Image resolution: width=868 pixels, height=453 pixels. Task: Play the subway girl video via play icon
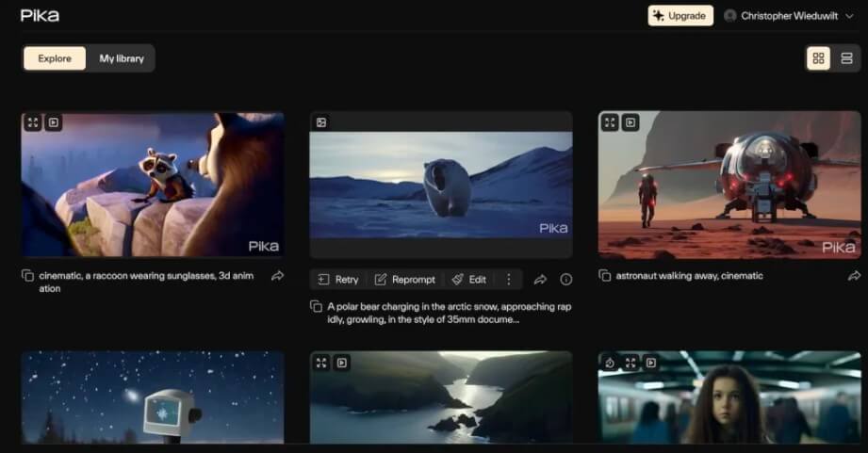651,363
